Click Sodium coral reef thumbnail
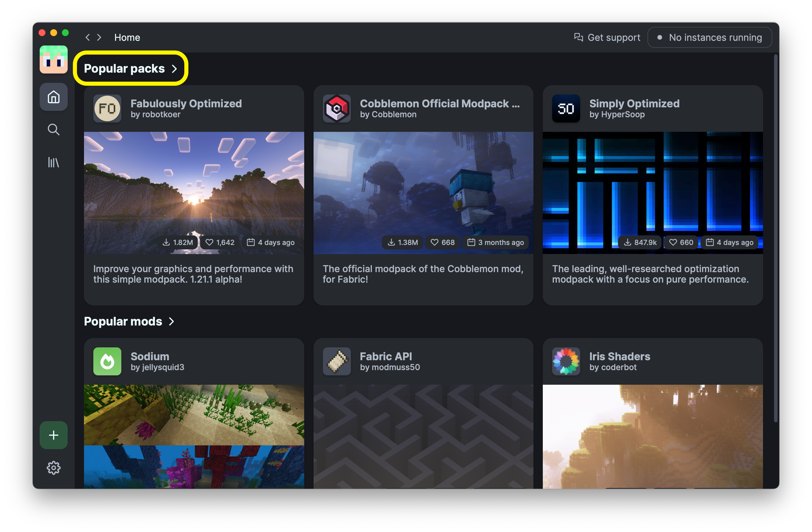The image size is (812, 532). tap(194, 436)
